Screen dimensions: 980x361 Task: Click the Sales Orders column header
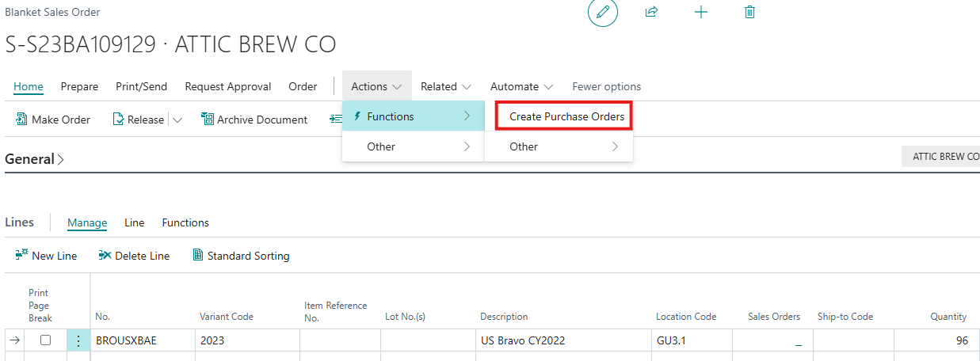pyautogui.click(x=774, y=317)
